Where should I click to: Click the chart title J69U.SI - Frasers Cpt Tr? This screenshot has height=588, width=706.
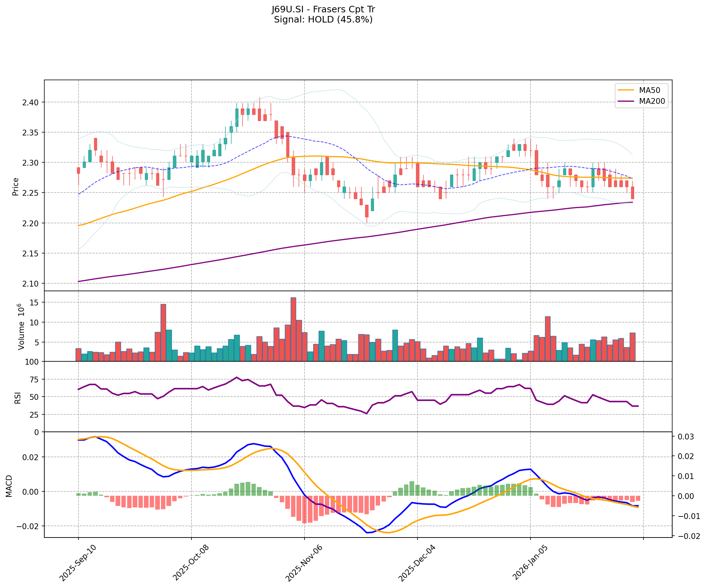pos(323,9)
